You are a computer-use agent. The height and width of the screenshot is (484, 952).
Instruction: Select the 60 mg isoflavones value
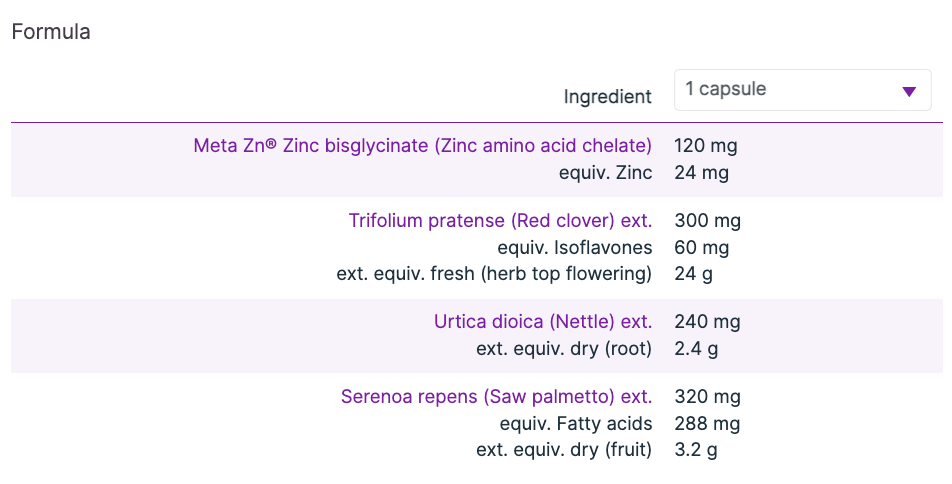pyautogui.click(x=701, y=247)
